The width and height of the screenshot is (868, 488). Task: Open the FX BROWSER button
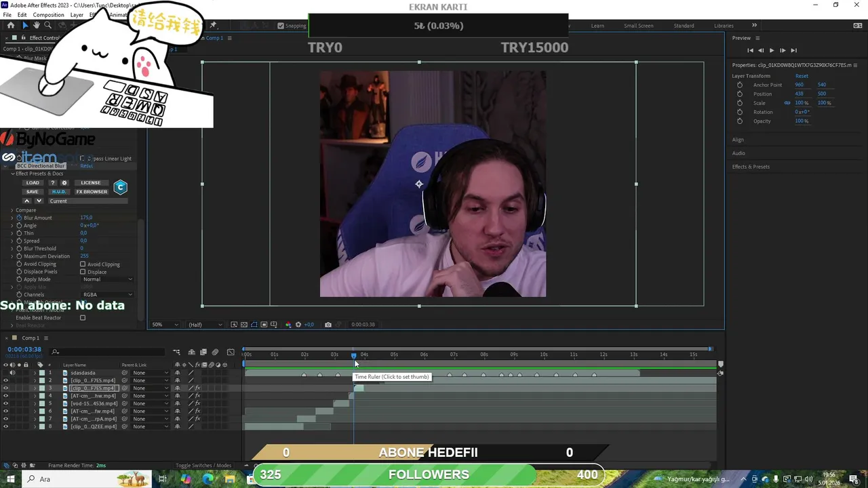coord(92,192)
